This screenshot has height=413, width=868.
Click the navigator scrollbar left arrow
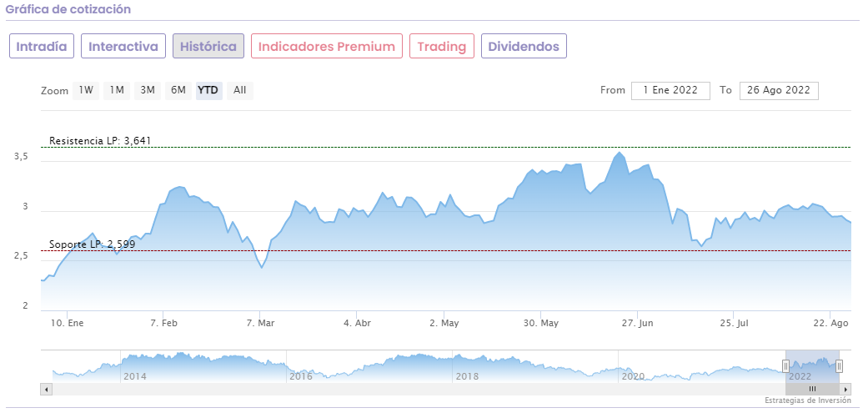pos(46,389)
